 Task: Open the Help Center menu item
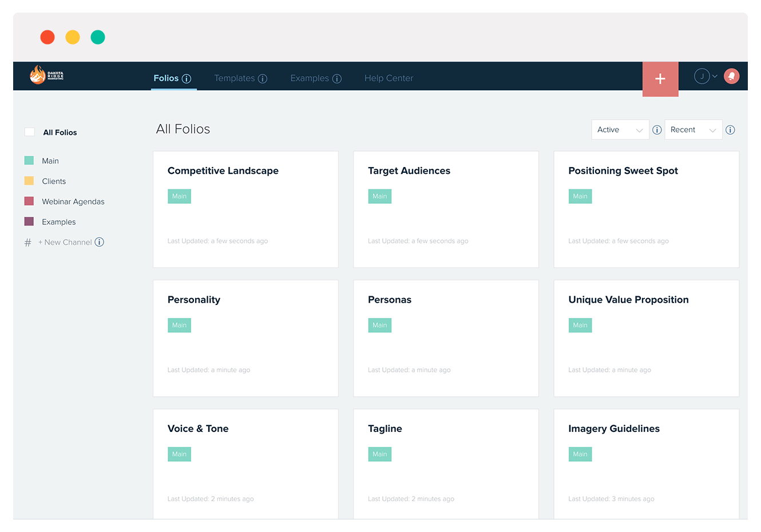(x=389, y=78)
